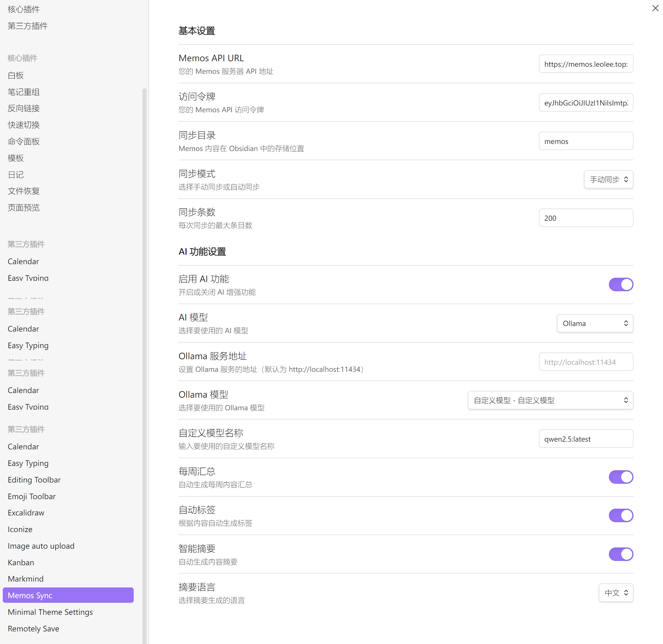Select Iconize in the sidebar
Viewport: 663px width, 644px height.
20,529
